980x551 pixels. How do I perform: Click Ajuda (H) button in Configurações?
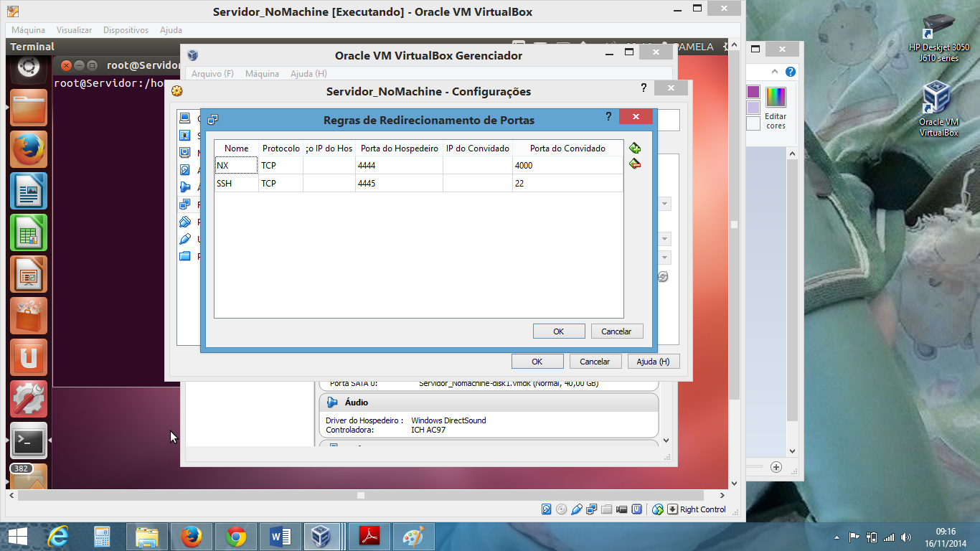653,362
